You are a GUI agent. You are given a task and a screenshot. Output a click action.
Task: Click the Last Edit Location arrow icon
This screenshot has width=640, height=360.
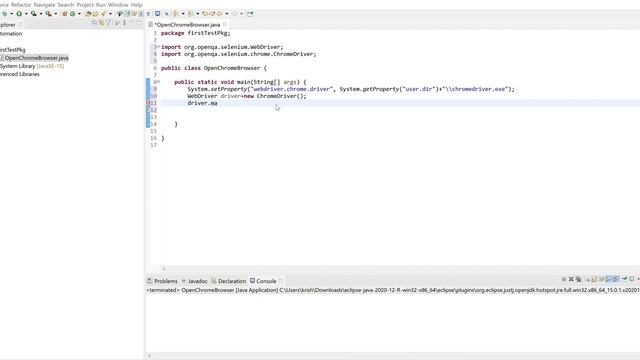click(x=204, y=14)
